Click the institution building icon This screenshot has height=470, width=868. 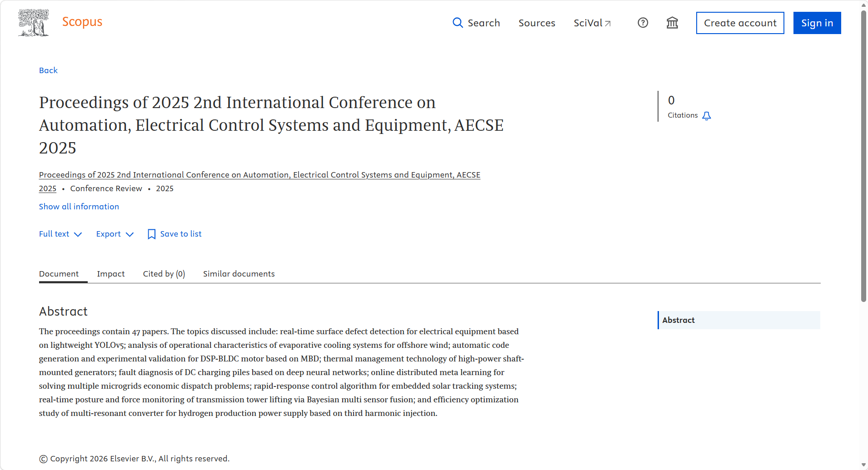pos(672,23)
